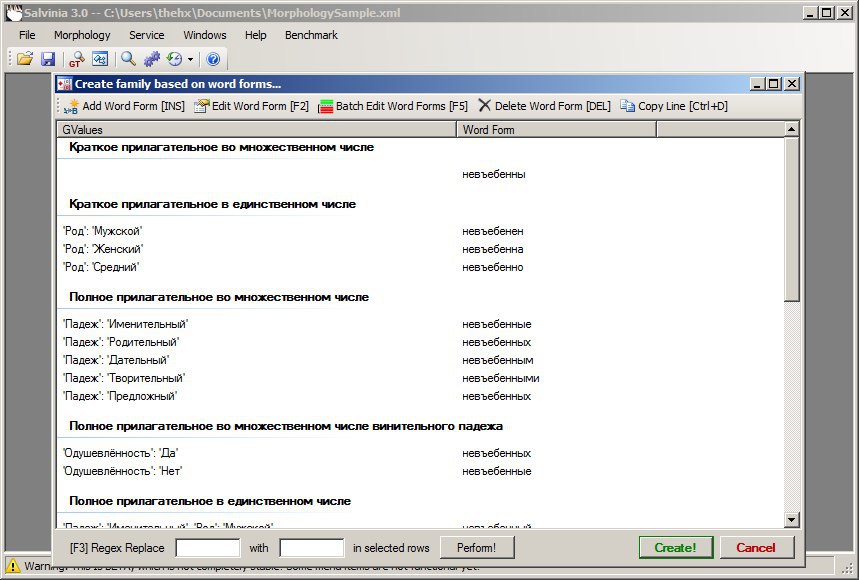859x580 pixels.
Task: Sort by the Word Form column header
Action: [x=556, y=130]
